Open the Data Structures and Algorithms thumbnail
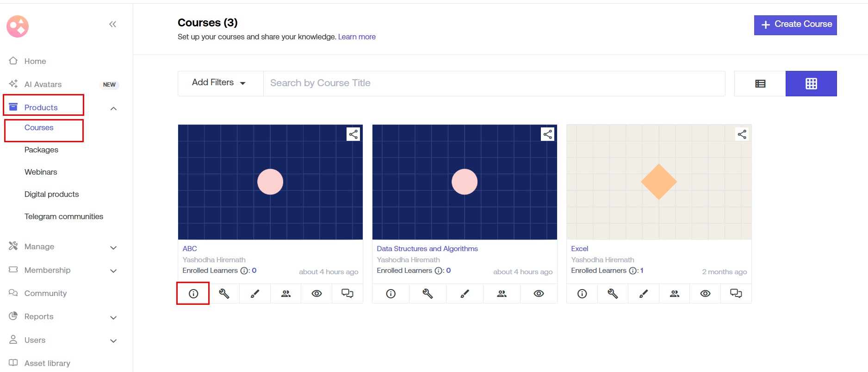This screenshot has width=868, height=372. point(465,182)
